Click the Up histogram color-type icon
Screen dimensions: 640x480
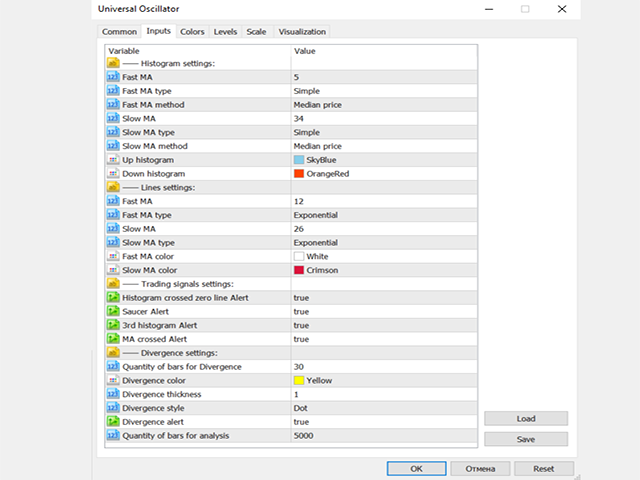click(113, 160)
